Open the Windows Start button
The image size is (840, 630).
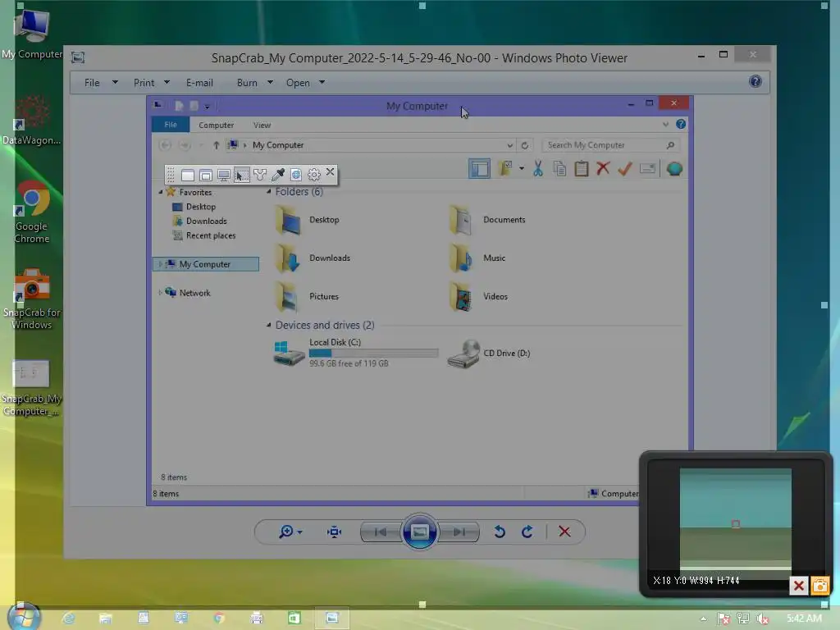pyautogui.click(x=24, y=617)
